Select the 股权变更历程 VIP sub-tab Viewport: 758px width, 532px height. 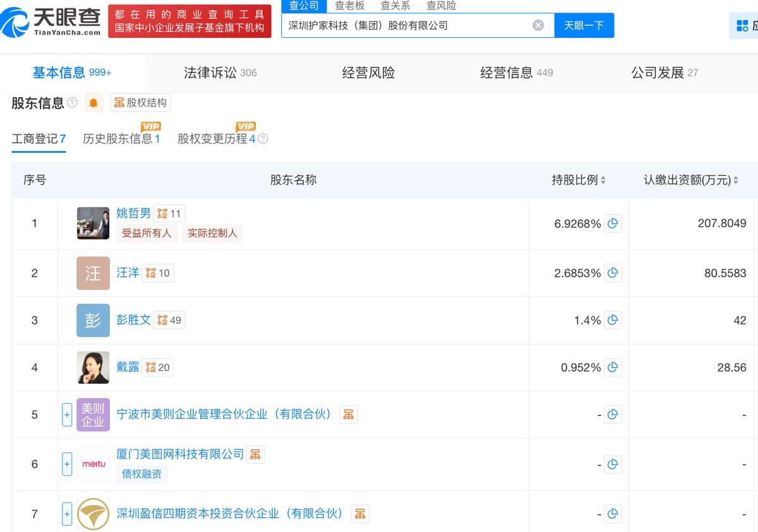[217, 139]
